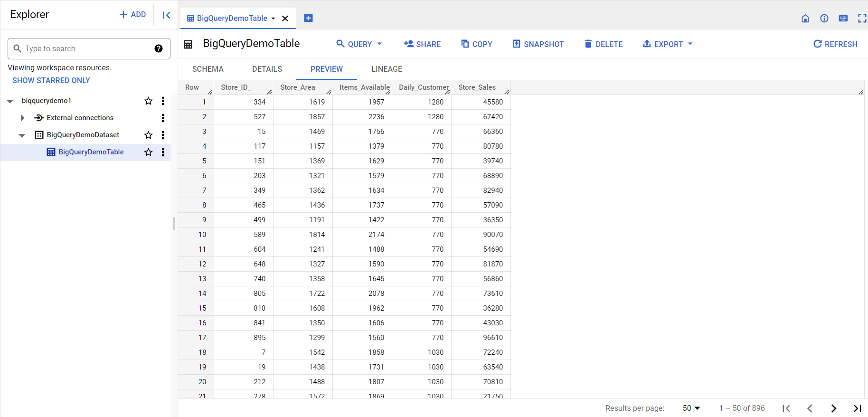Open keyboard shortcuts icon

pyautogui.click(x=843, y=19)
